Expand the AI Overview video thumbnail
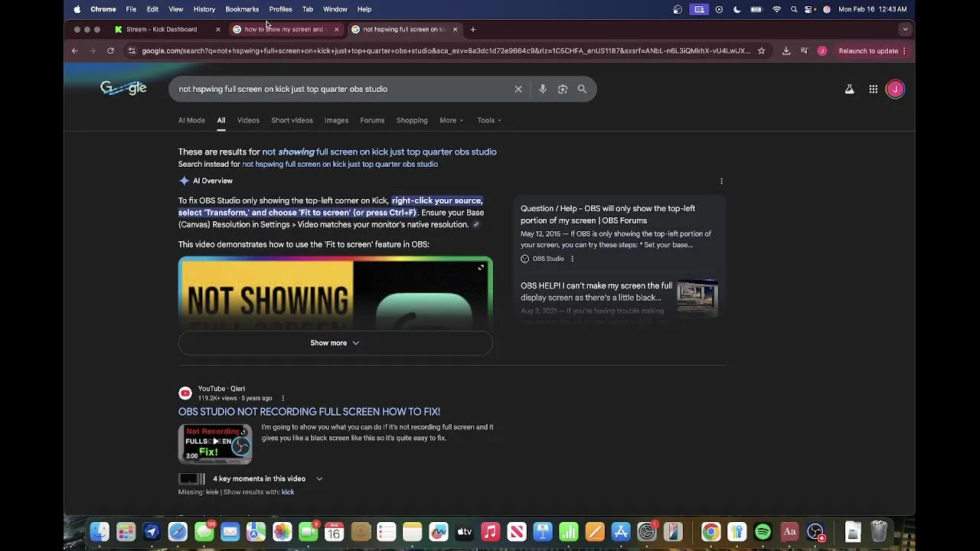The height and width of the screenshot is (551, 980). [481, 267]
